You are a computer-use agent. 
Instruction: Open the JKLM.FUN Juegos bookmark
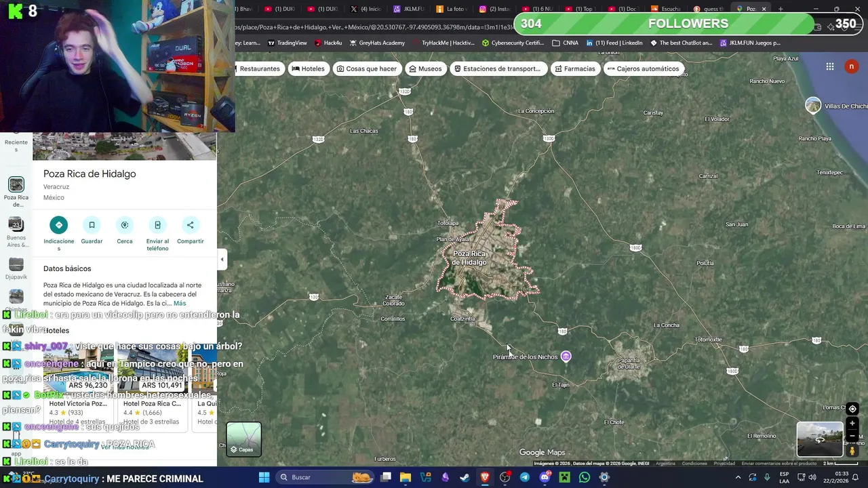750,43
